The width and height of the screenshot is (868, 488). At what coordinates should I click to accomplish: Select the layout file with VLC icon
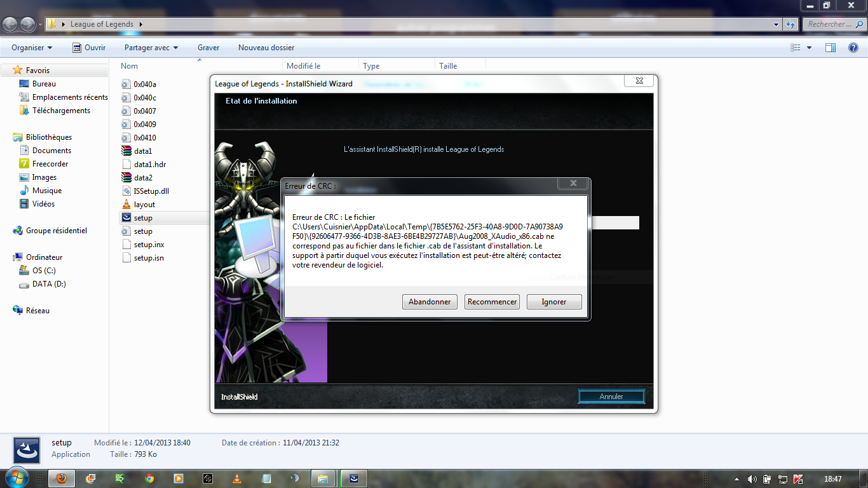144,205
